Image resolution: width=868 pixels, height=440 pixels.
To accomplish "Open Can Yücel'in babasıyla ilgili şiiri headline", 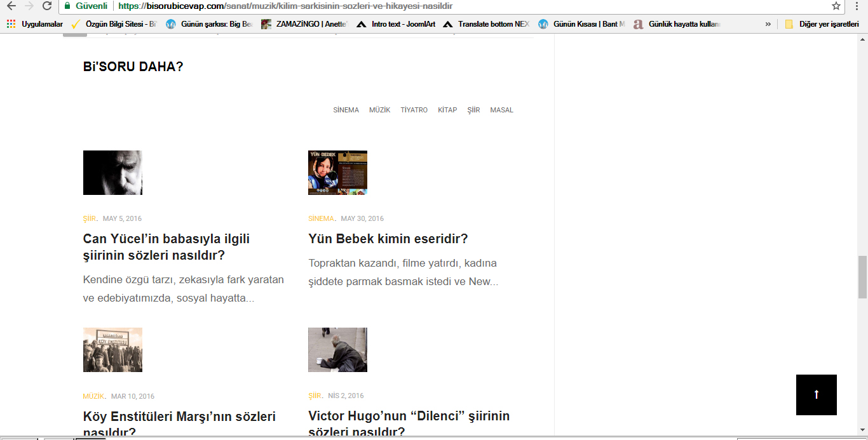I will point(166,247).
